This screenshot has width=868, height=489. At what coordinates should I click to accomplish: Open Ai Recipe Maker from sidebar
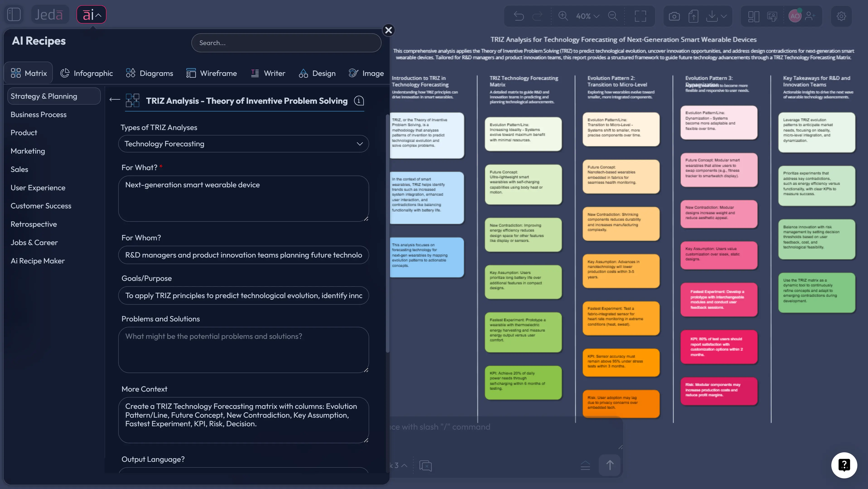[37, 260]
